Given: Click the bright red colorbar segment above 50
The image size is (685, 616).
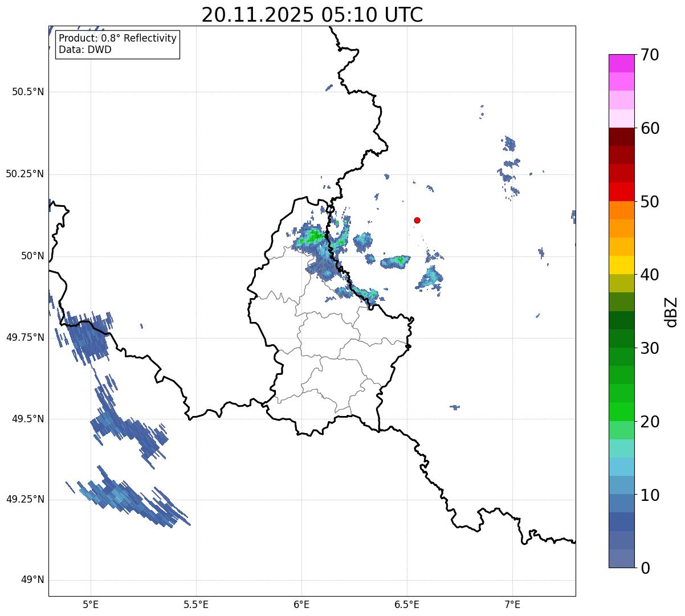Looking at the screenshot, I should pos(621,192).
